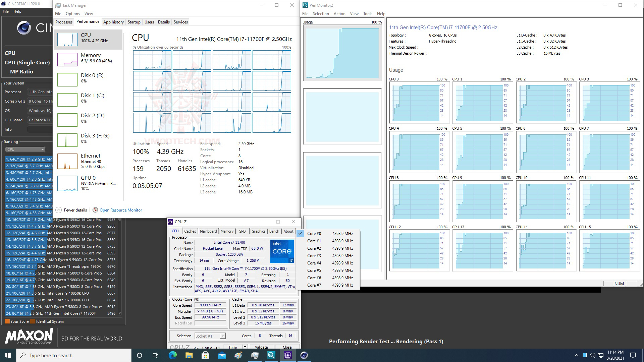Select Ethernet in Task Manager sidebar

point(88,161)
